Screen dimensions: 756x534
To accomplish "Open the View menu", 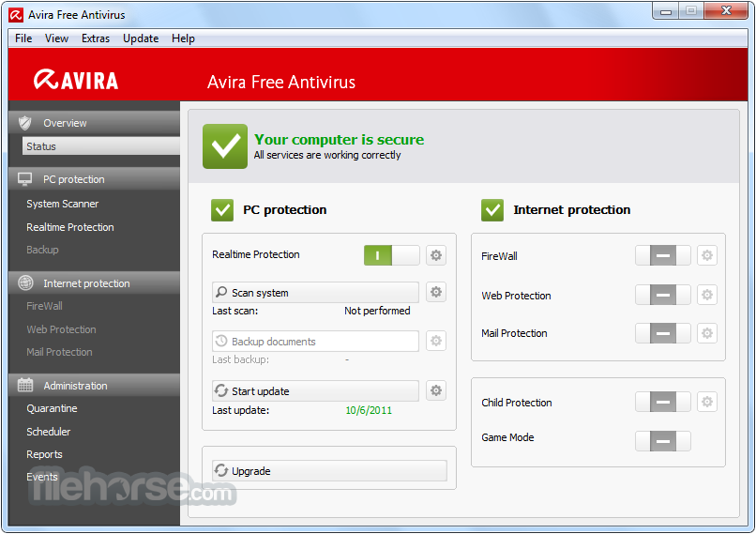I will (x=56, y=38).
